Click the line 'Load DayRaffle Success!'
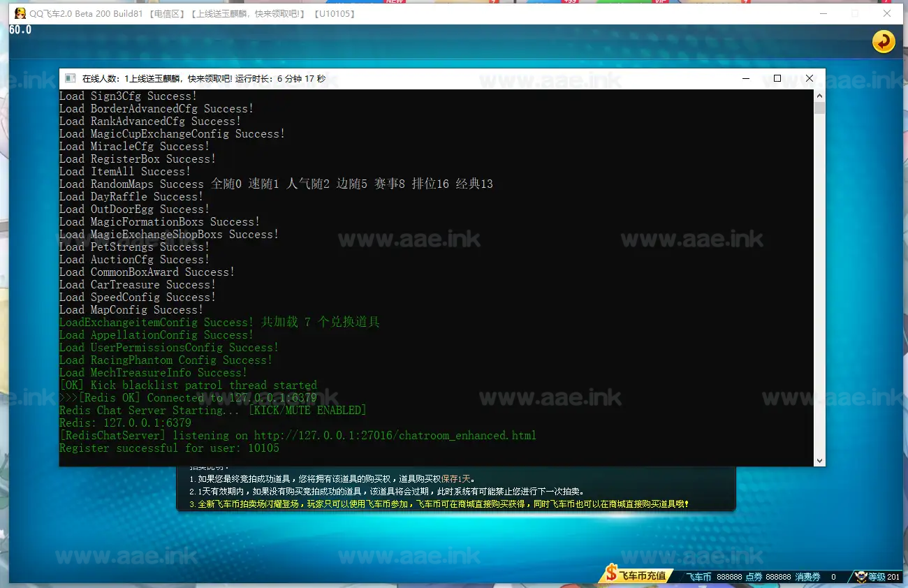Screen dimensions: 908x588 pyautogui.click(x=131, y=197)
